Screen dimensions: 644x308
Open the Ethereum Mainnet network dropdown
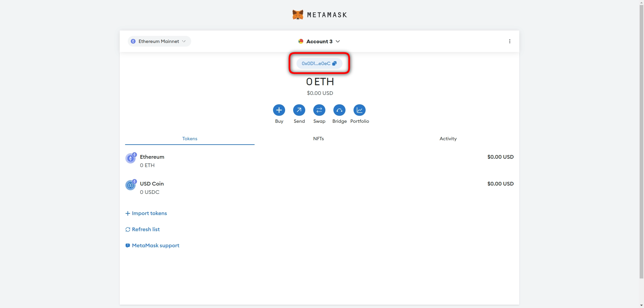click(x=159, y=41)
